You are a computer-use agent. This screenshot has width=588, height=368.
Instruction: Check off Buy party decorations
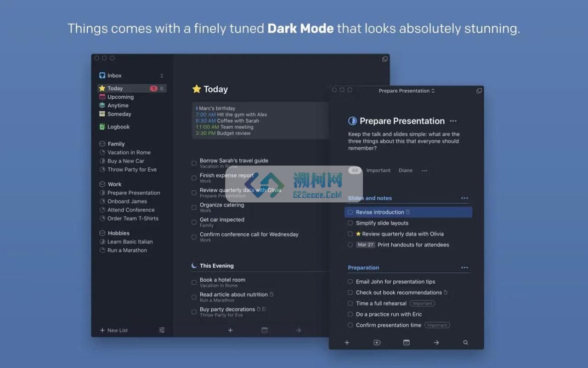[x=194, y=312]
